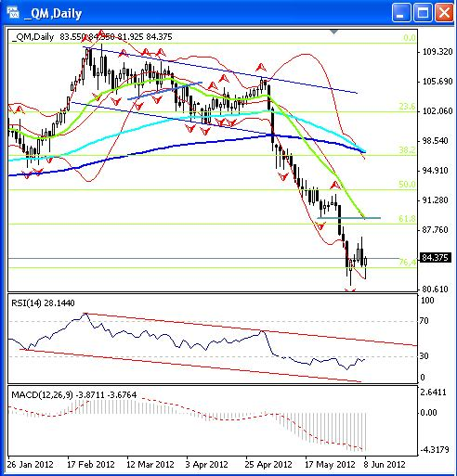
Task: Click the chart window icon in title bar
Action: (13, 13)
